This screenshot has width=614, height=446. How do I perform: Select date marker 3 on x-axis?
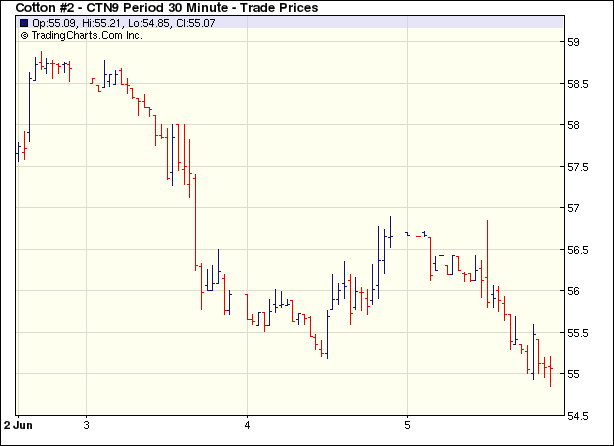[x=87, y=425]
